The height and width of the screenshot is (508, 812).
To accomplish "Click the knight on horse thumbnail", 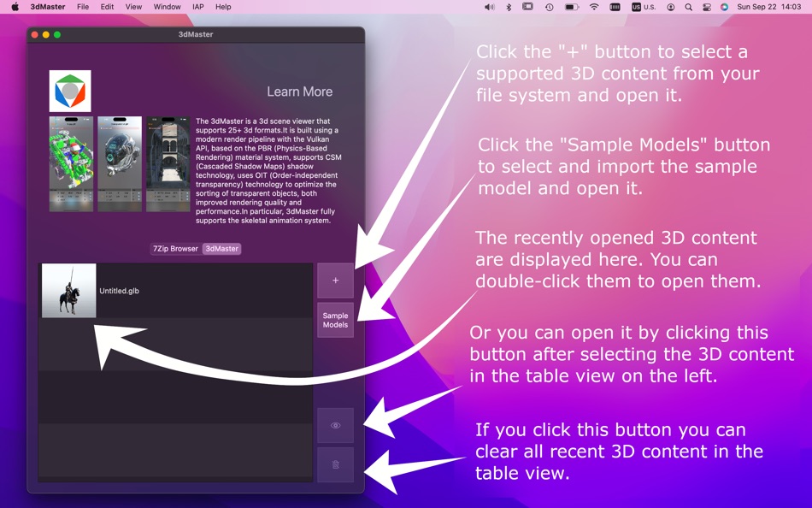I will tap(69, 290).
